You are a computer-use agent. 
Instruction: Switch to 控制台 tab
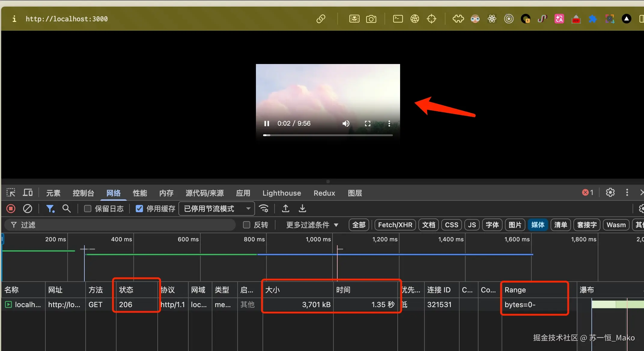(83, 193)
